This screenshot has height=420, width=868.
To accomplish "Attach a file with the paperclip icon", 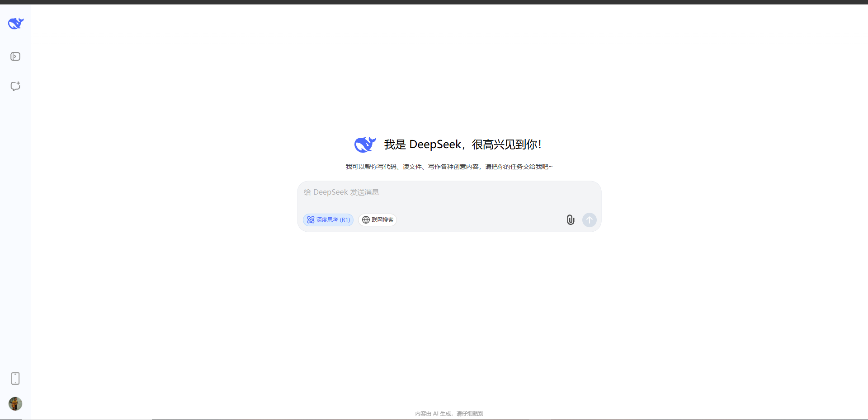I will (571, 220).
